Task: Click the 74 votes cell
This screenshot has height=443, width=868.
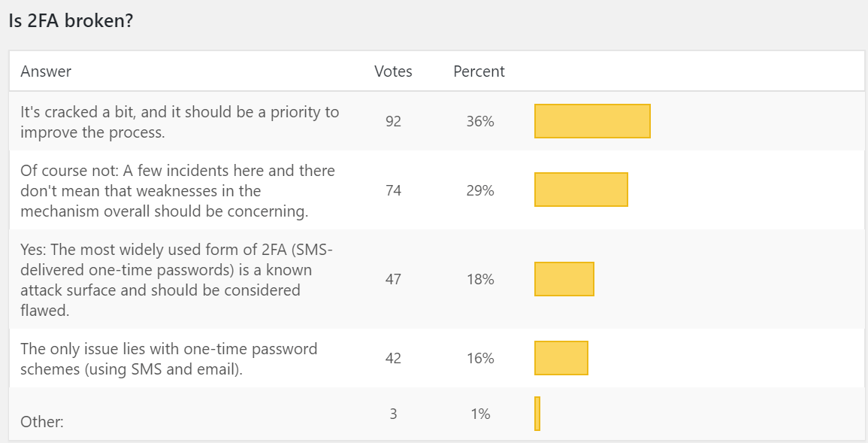Action: pyautogui.click(x=393, y=190)
